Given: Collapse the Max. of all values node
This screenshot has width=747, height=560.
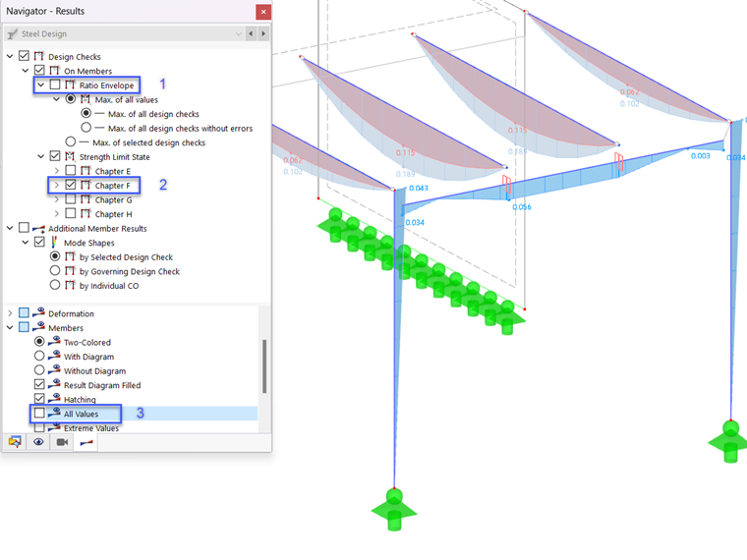Looking at the screenshot, I should pyautogui.click(x=56, y=99).
